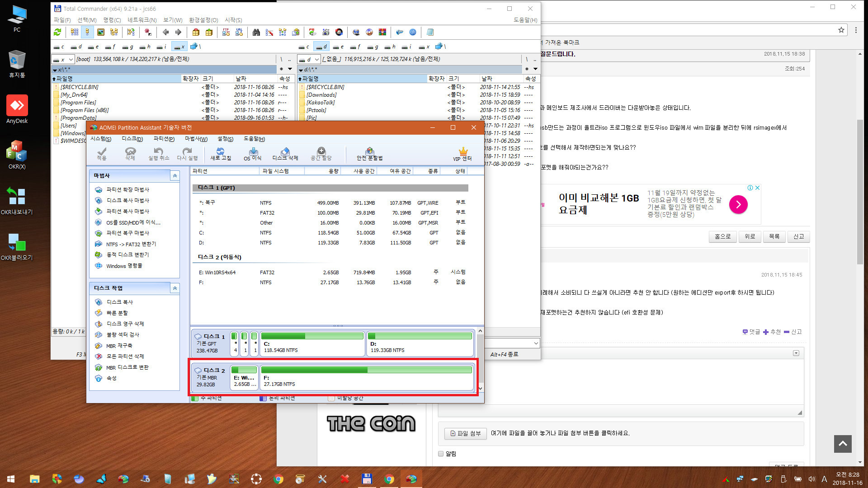
Task: Open the 파티션(P) menu in AOMEI
Action: tap(164, 139)
